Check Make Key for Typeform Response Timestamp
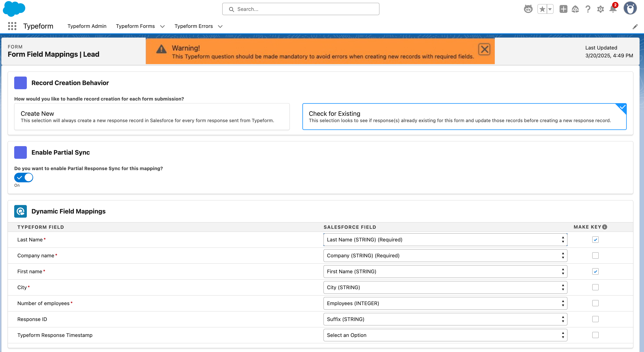The height and width of the screenshot is (352, 644). pyautogui.click(x=595, y=335)
